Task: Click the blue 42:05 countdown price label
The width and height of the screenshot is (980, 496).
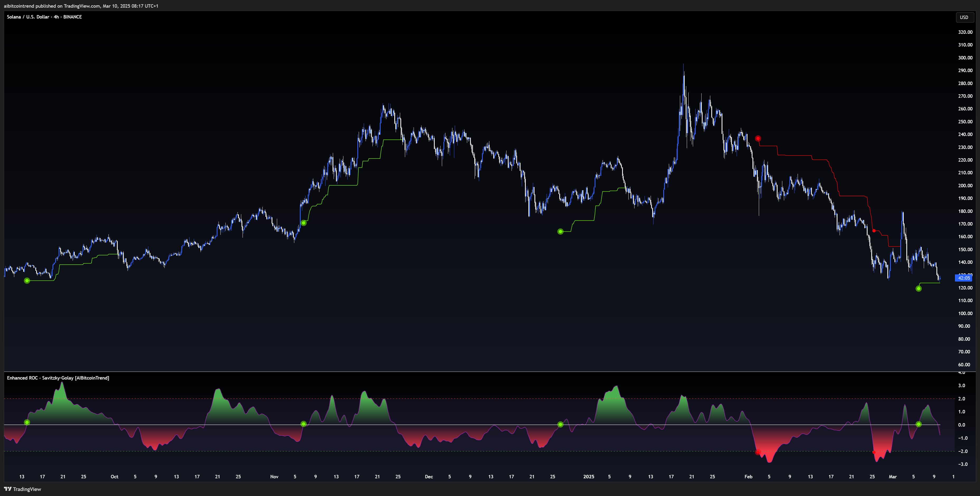Action: (x=964, y=278)
